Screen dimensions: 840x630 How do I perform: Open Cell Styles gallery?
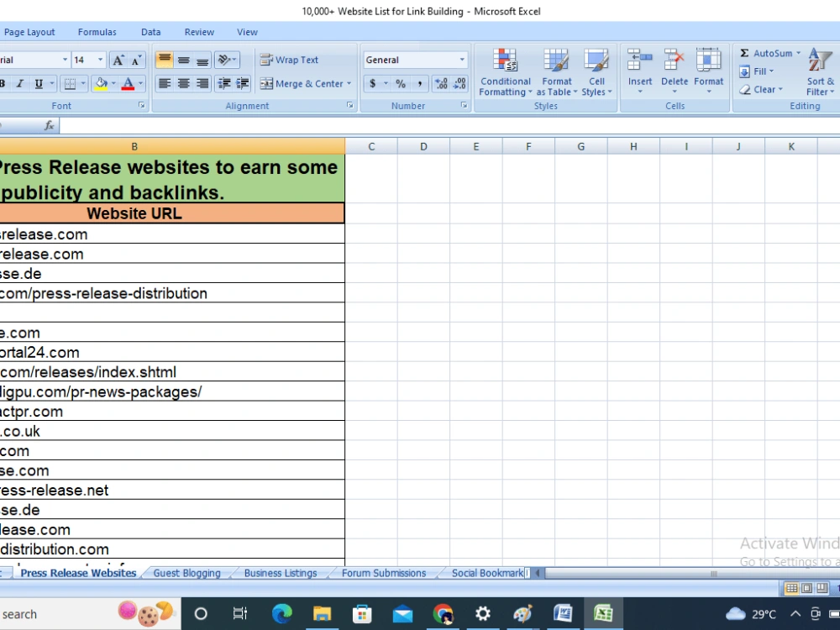(x=596, y=73)
